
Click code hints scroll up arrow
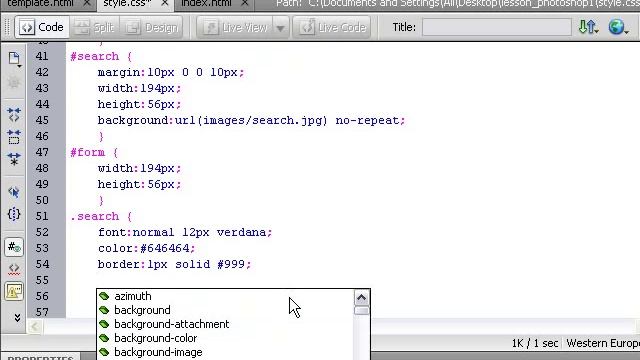[x=361, y=298]
